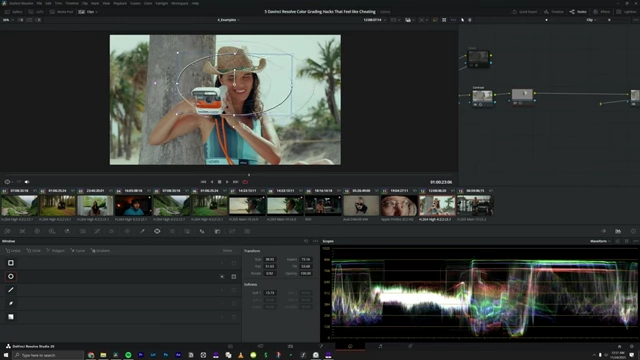Click the Windows Start button
The width and height of the screenshot is (640, 360).
[x=6, y=355]
